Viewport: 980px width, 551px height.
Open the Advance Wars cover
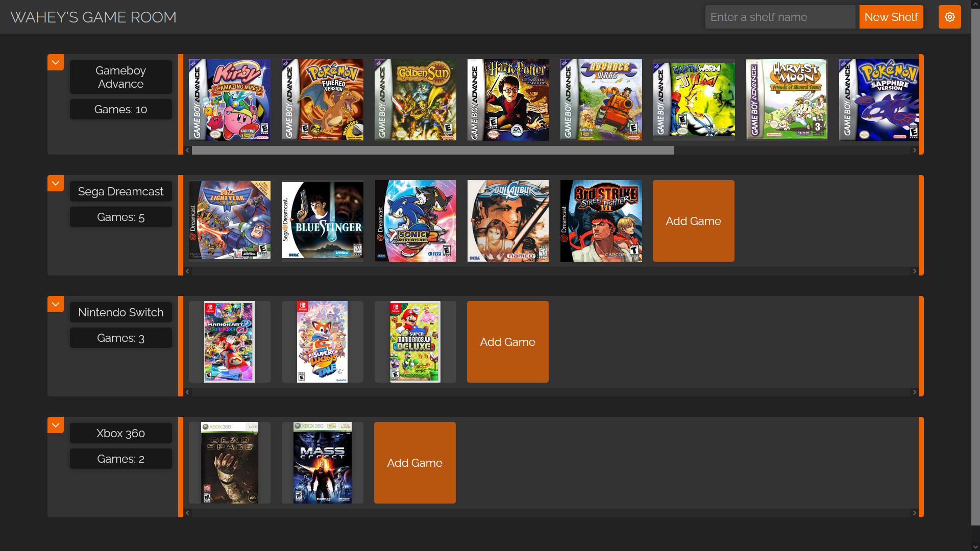click(x=601, y=100)
